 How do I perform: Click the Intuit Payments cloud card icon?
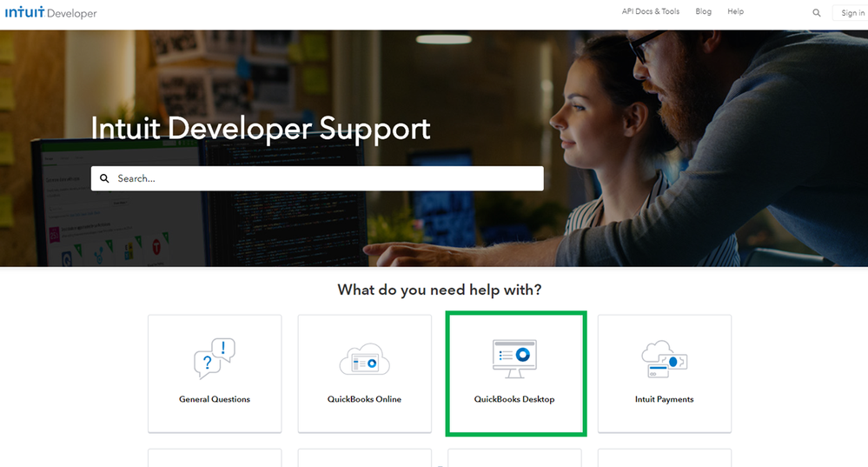point(665,359)
